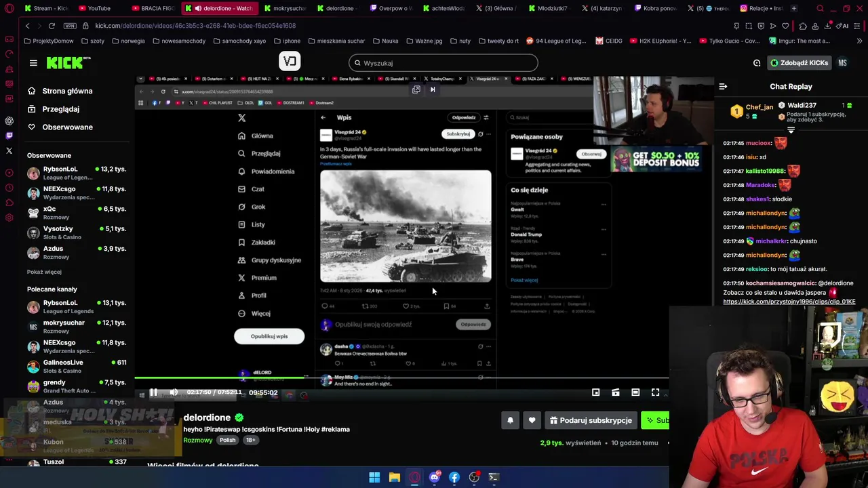Open File Explorer from the taskbar
Screen dimensions: 868x488
394,477
